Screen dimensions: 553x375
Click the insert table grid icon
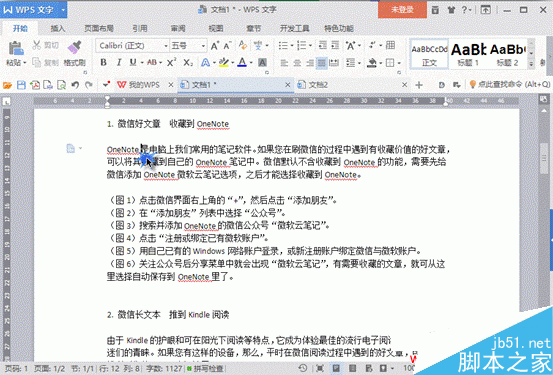[x=390, y=45]
